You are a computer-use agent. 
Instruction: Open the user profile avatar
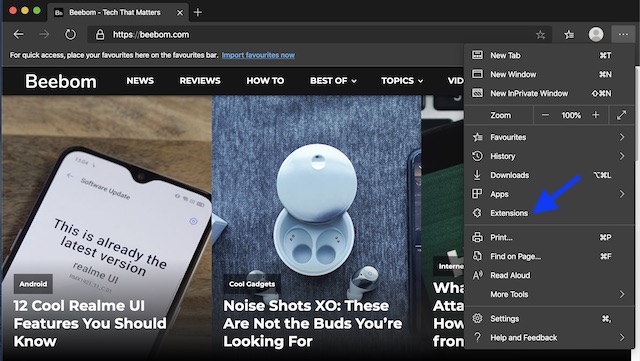point(596,35)
